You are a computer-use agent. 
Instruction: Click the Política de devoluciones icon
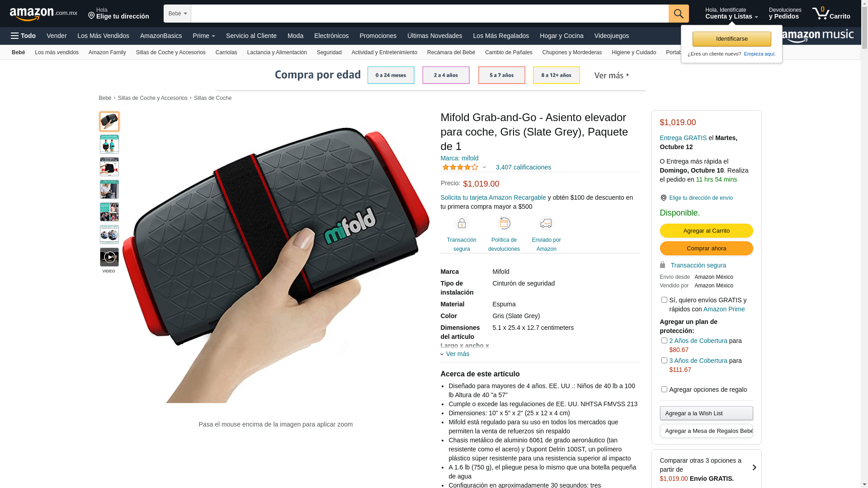pyautogui.click(x=504, y=224)
